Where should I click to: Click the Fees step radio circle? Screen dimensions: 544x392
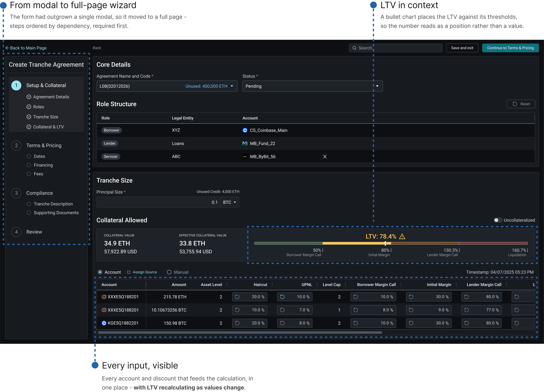coord(29,174)
